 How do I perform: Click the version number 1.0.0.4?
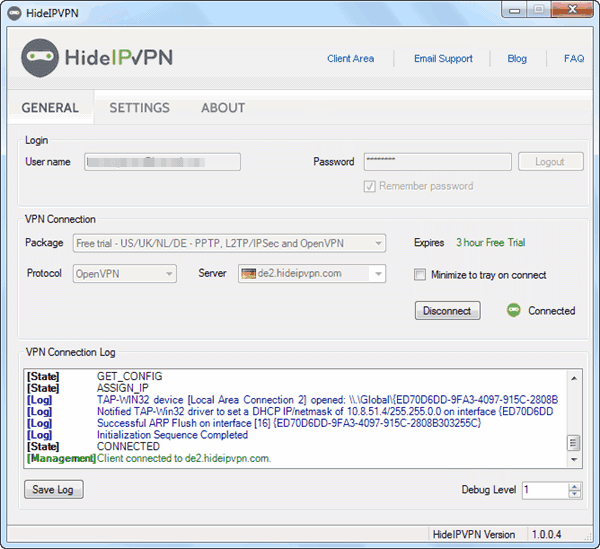[x=546, y=534]
